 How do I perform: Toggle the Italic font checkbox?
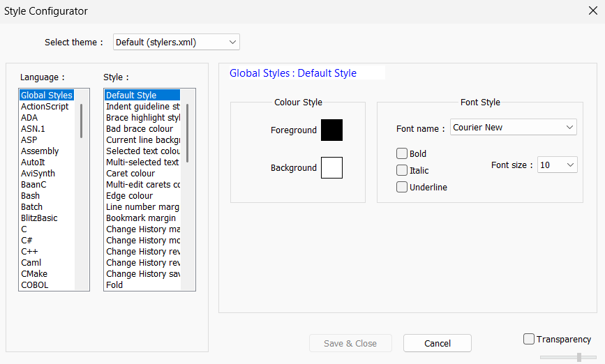coord(402,170)
